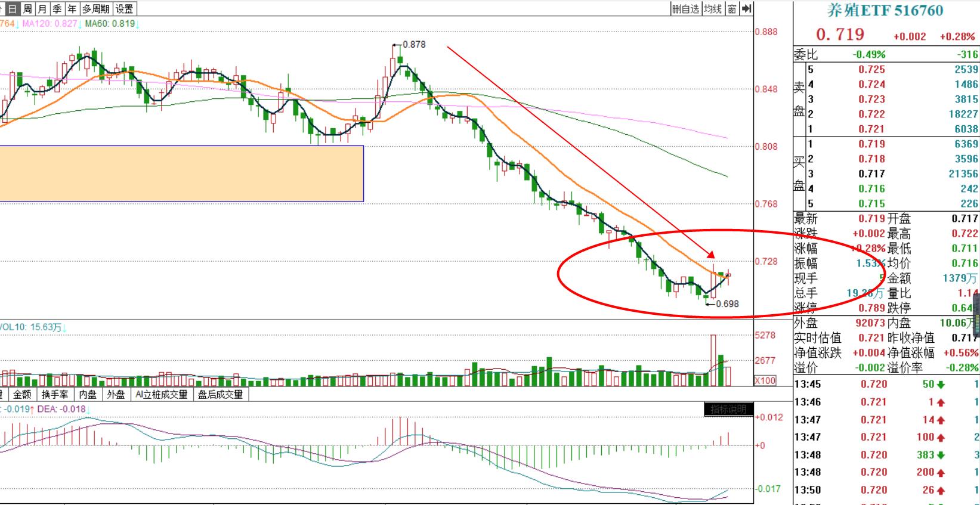
Task: Select the MA60 moving average label
Action: [x=110, y=24]
